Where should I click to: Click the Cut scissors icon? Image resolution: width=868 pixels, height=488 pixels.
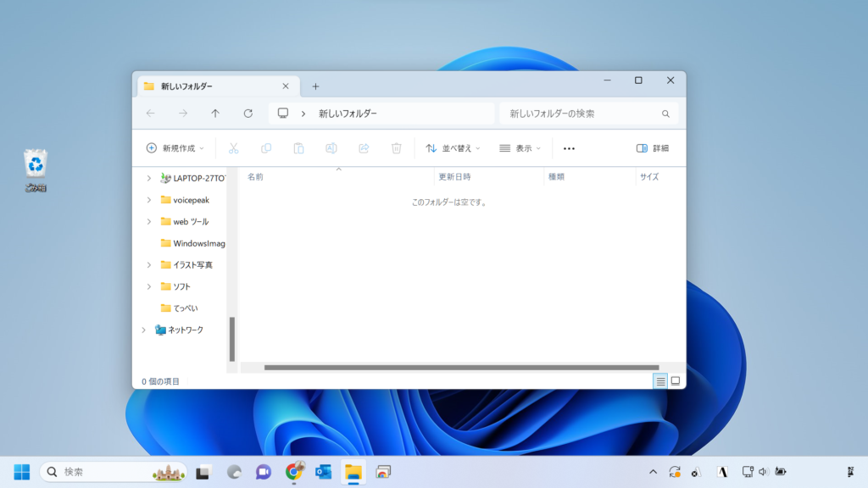click(x=234, y=148)
